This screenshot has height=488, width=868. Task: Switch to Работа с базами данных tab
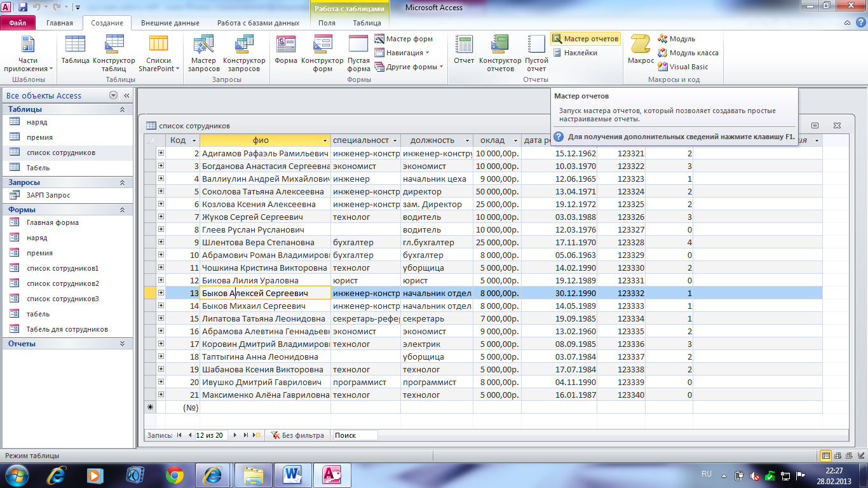point(258,23)
